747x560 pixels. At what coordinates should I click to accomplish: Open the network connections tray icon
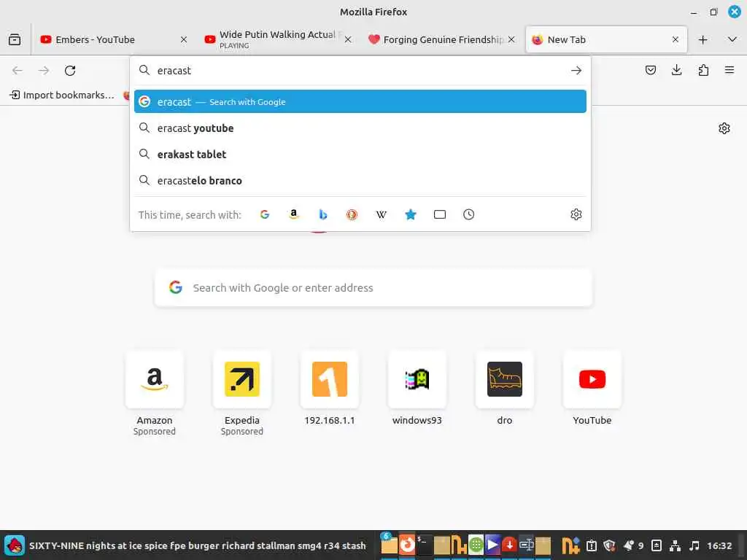(675, 545)
